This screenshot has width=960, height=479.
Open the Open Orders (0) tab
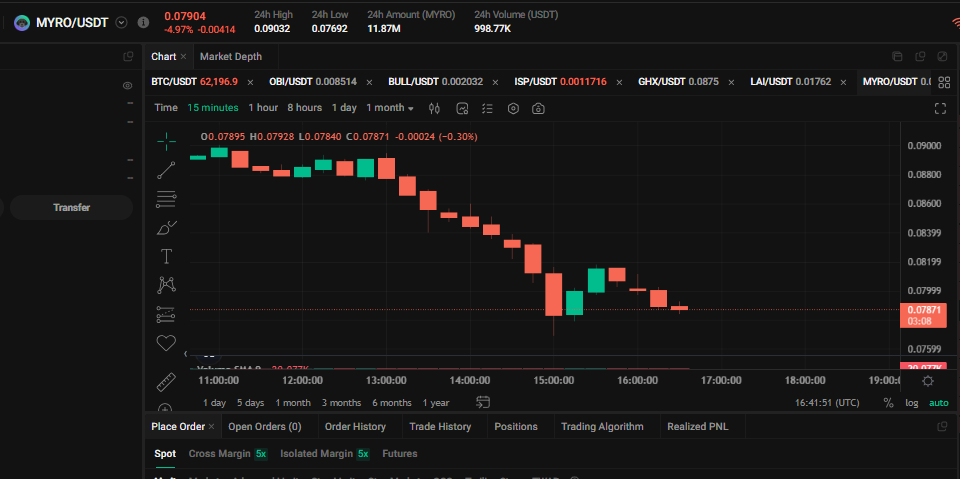(264, 426)
